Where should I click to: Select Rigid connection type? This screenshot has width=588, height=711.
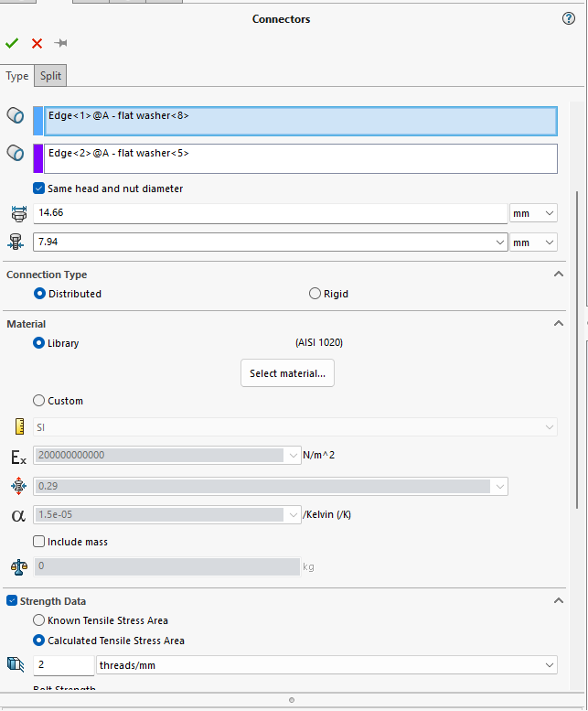(x=315, y=294)
